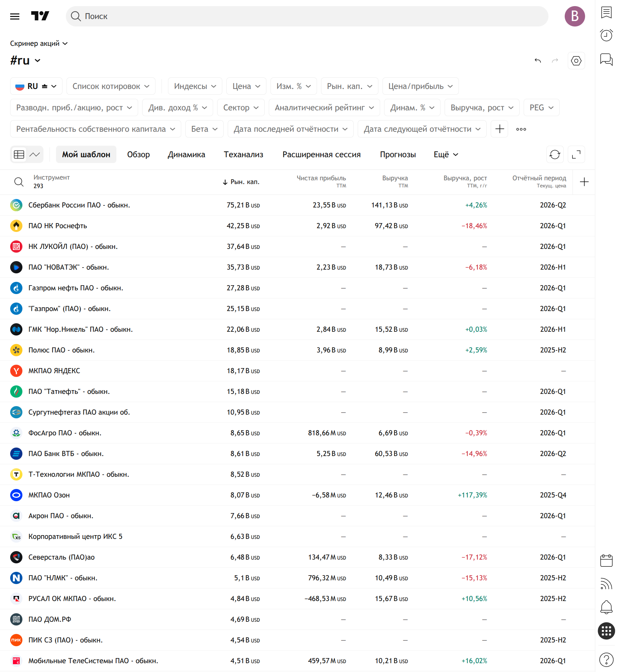The height and width of the screenshot is (672, 618).
Task: Open the user profile avatar
Action: coord(575,16)
